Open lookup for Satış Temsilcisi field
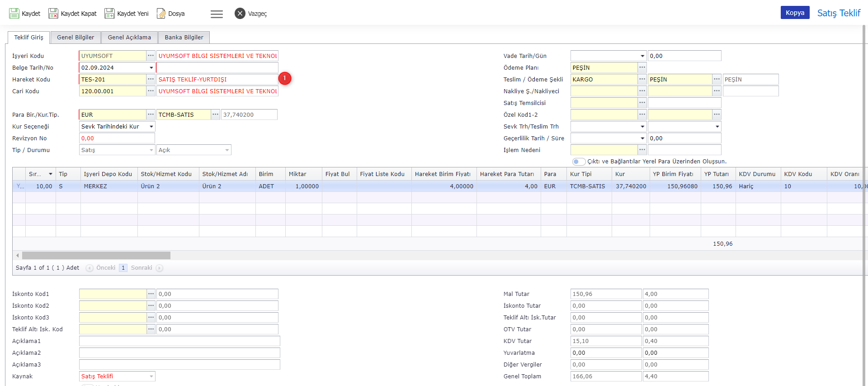Image resolution: width=868 pixels, height=386 pixels. [x=642, y=103]
